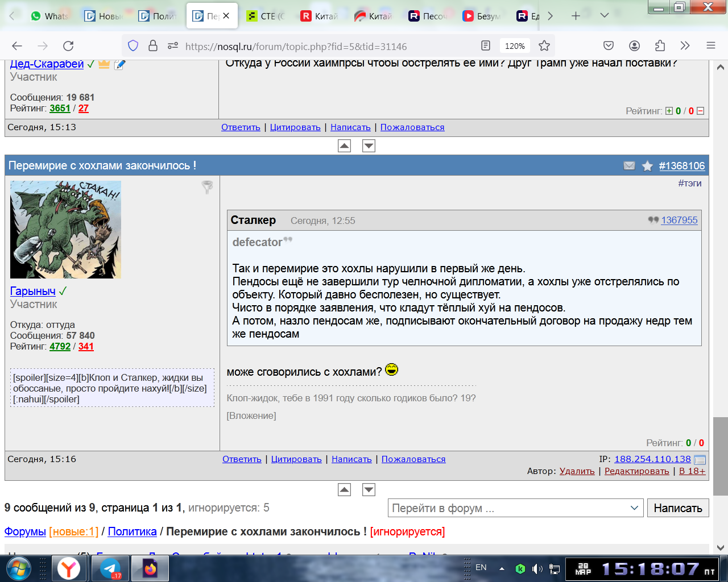728x582 pixels.
Task: Expand the "Перейти в форум ..." dropdown
Action: pyautogui.click(x=515, y=508)
